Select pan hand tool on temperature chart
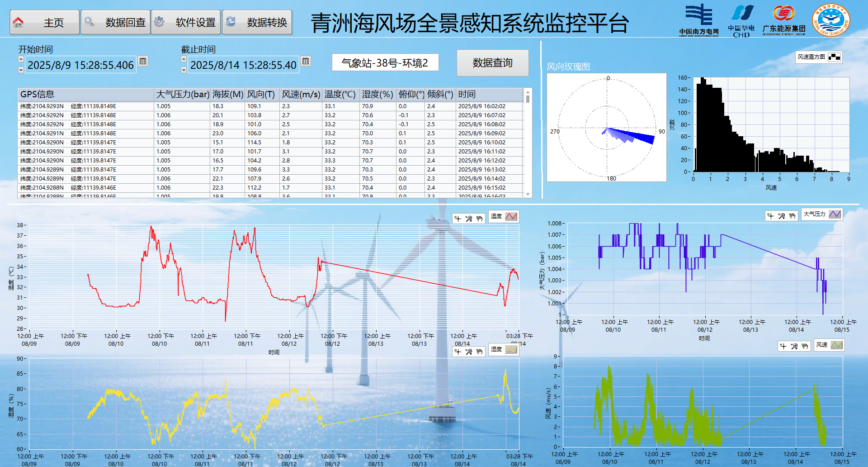The height and width of the screenshot is (467, 868). click(480, 219)
